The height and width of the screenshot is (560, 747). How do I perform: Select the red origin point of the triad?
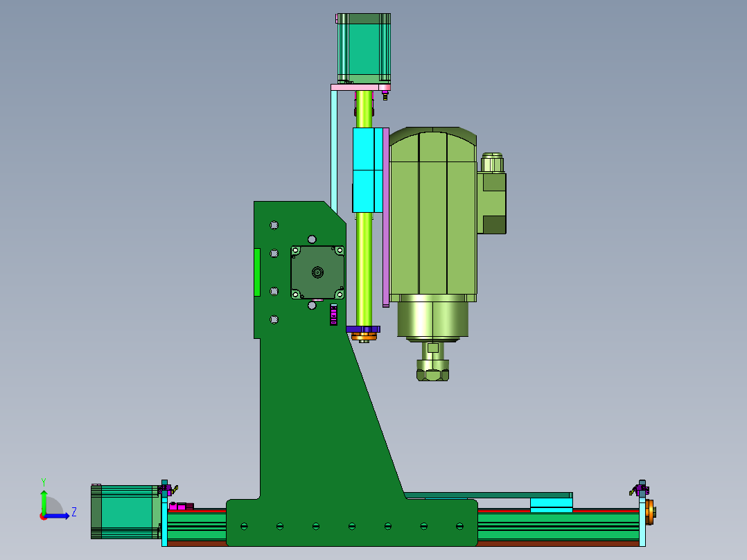point(44,516)
